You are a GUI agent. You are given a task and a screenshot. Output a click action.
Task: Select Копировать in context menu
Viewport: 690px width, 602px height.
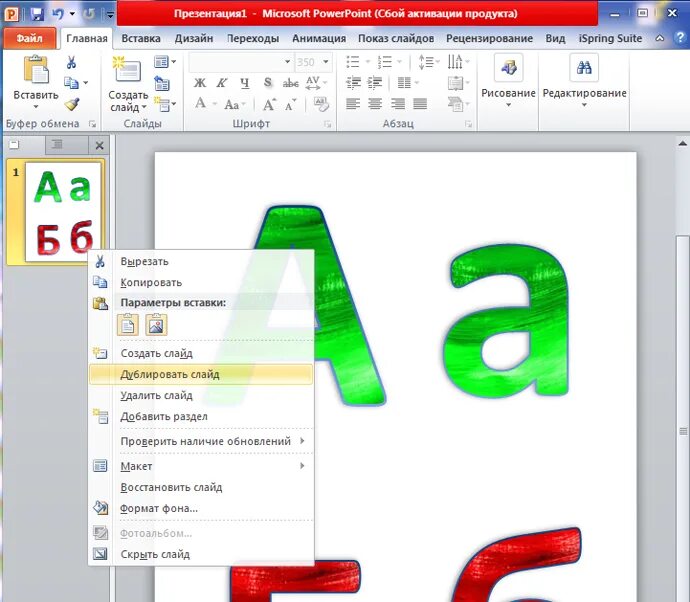point(201,283)
